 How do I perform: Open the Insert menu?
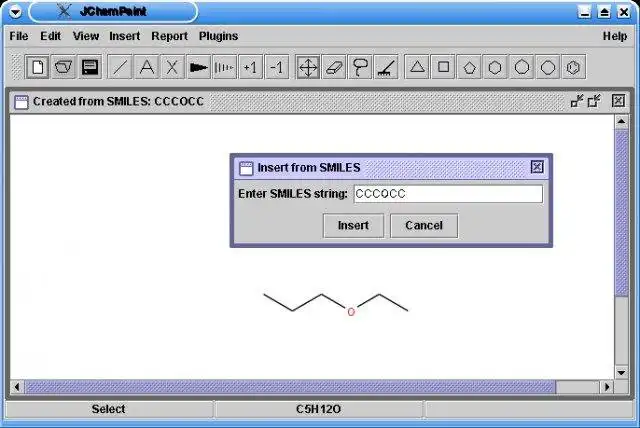(124, 36)
